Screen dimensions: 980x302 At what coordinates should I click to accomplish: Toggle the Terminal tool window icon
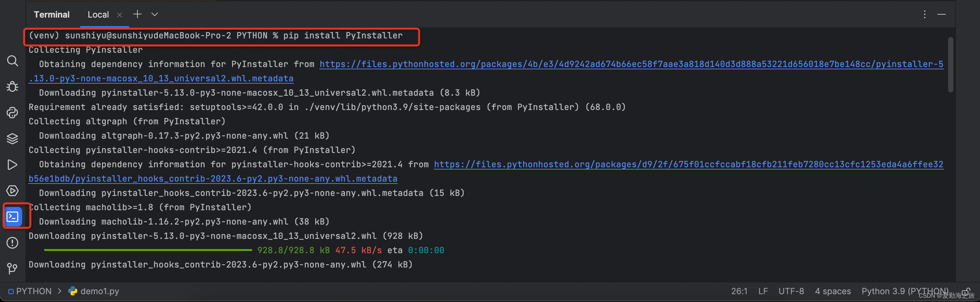click(x=13, y=216)
